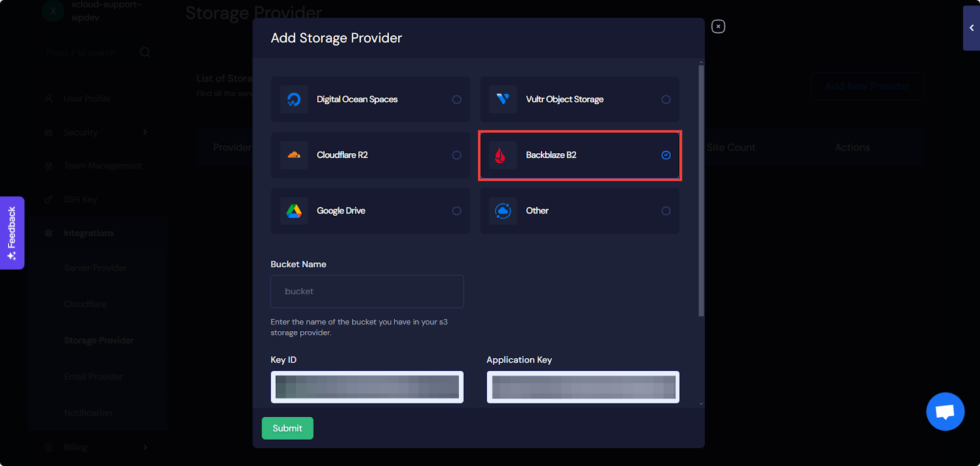980x466 pixels.
Task: Click the Integrations gear icon
Action: 48,233
